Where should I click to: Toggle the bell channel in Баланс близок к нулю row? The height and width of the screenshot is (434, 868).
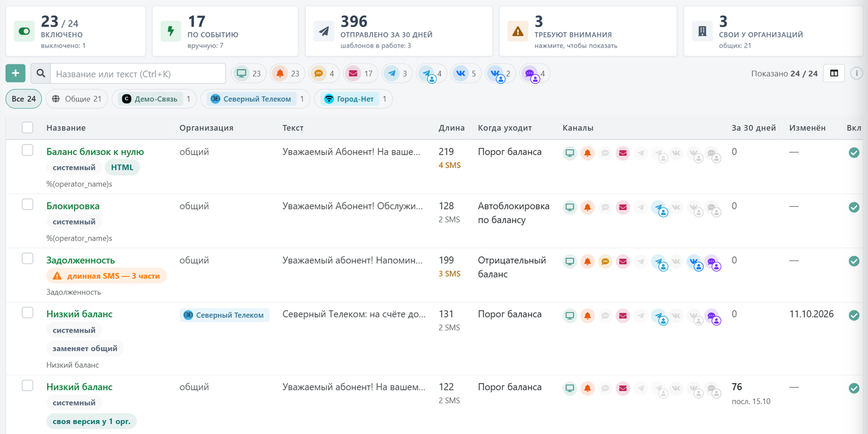coord(588,153)
